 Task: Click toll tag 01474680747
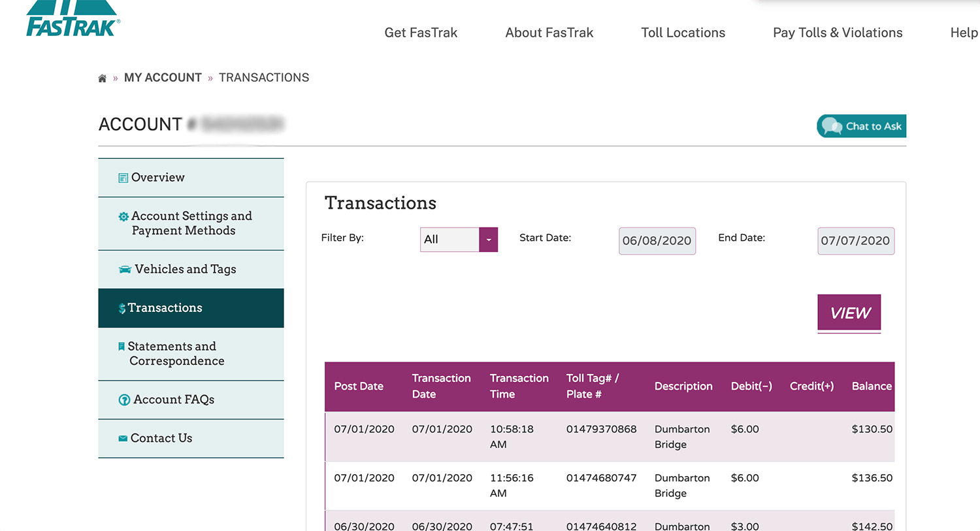point(601,478)
